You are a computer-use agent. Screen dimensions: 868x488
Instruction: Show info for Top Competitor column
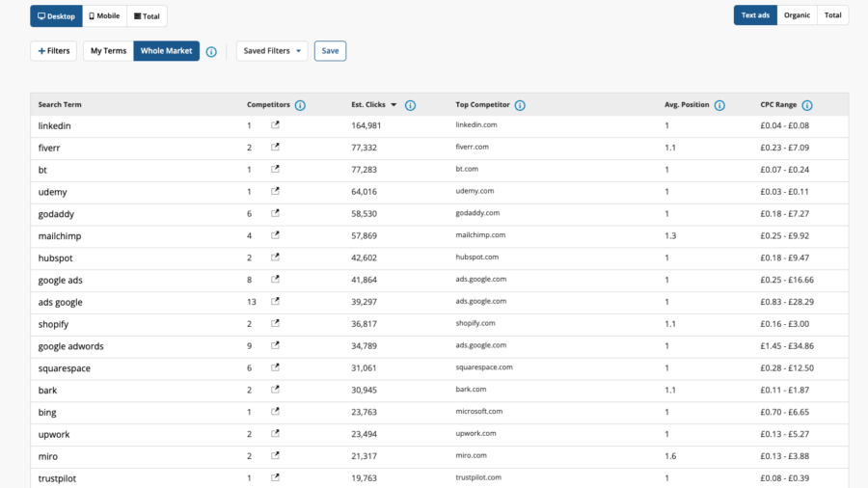point(520,105)
